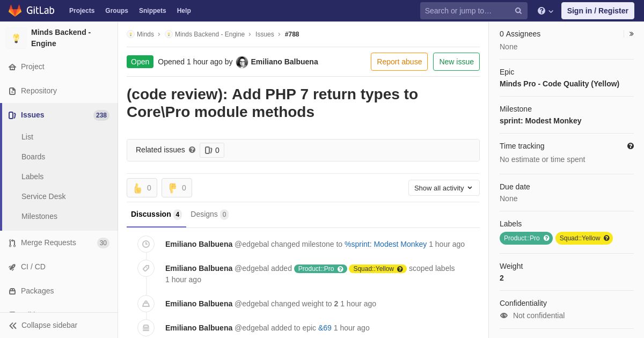Viewport: 644px width, 338px height.
Task: Click the Collapse sidebar label
Action: click(49, 325)
